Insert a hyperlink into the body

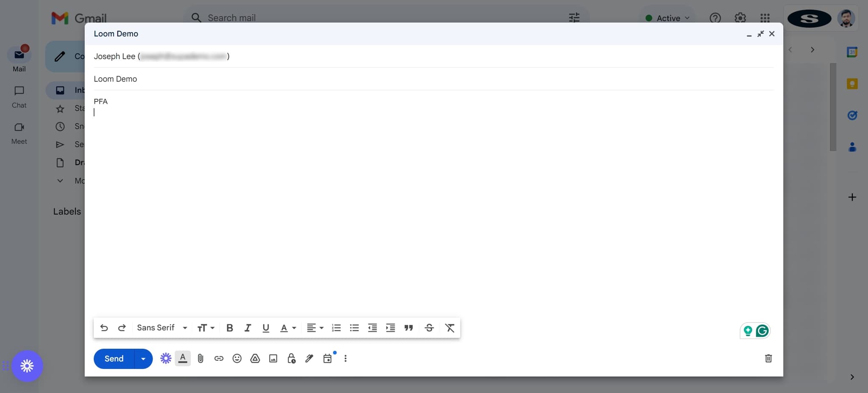[218, 358]
